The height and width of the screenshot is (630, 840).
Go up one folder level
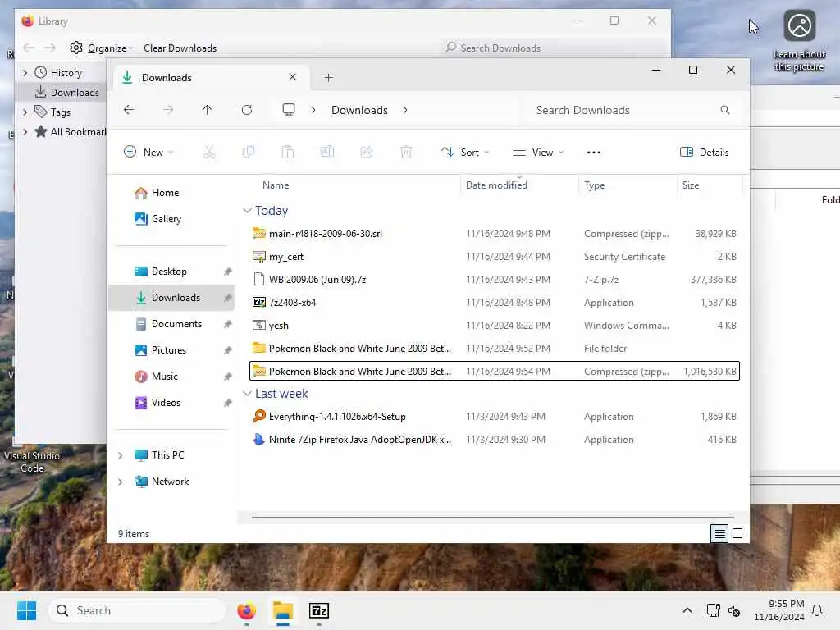(x=208, y=110)
